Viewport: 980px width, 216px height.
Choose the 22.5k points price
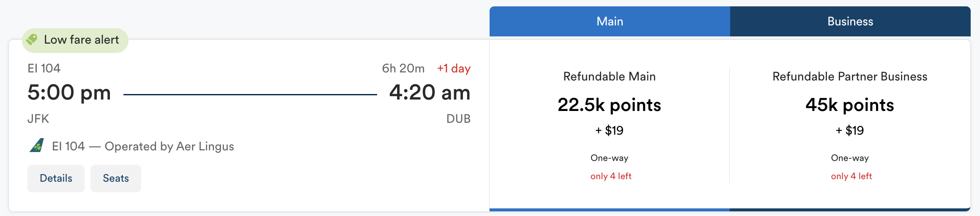click(609, 105)
